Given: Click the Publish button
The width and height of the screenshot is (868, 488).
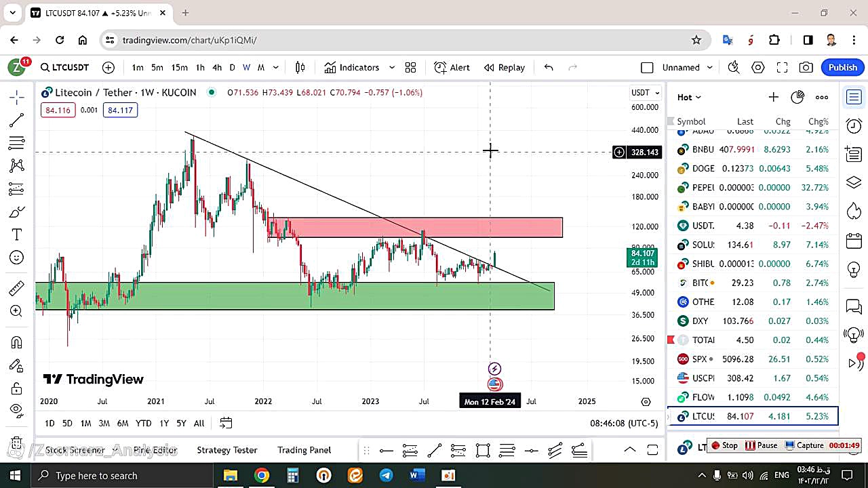Looking at the screenshot, I should [843, 67].
